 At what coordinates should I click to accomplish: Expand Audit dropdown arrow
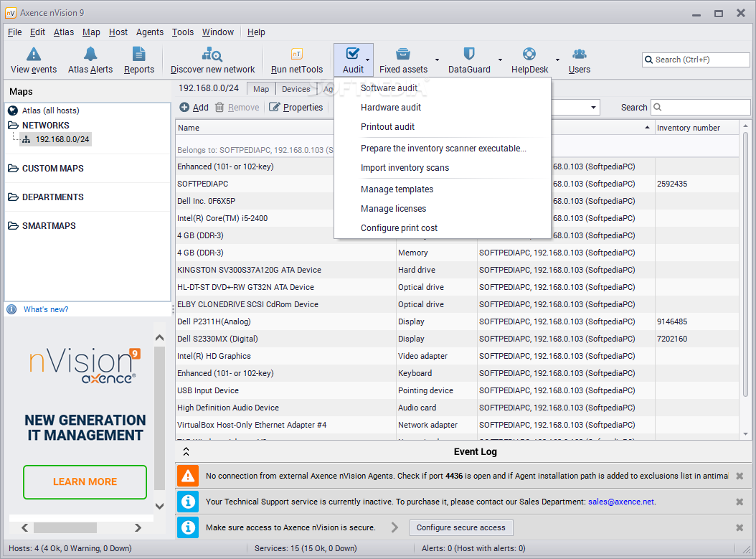point(368,60)
